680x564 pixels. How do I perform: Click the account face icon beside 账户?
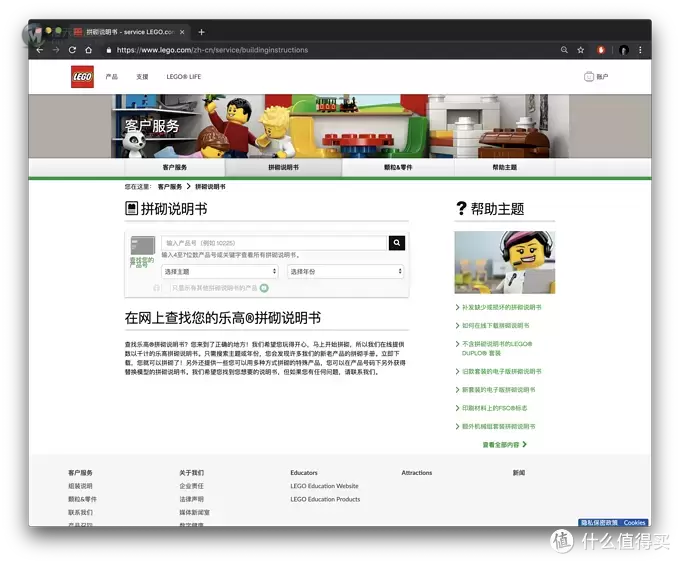[x=588, y=77]
